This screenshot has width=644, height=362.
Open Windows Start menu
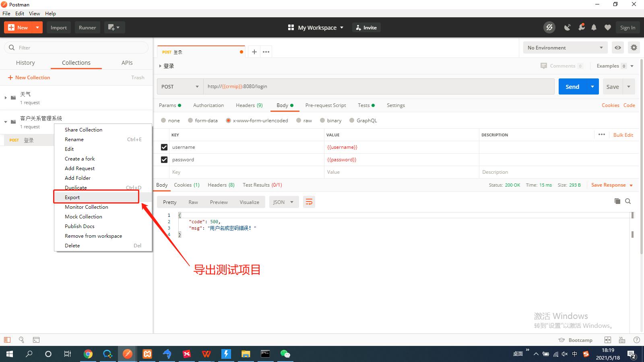(10, 354)
